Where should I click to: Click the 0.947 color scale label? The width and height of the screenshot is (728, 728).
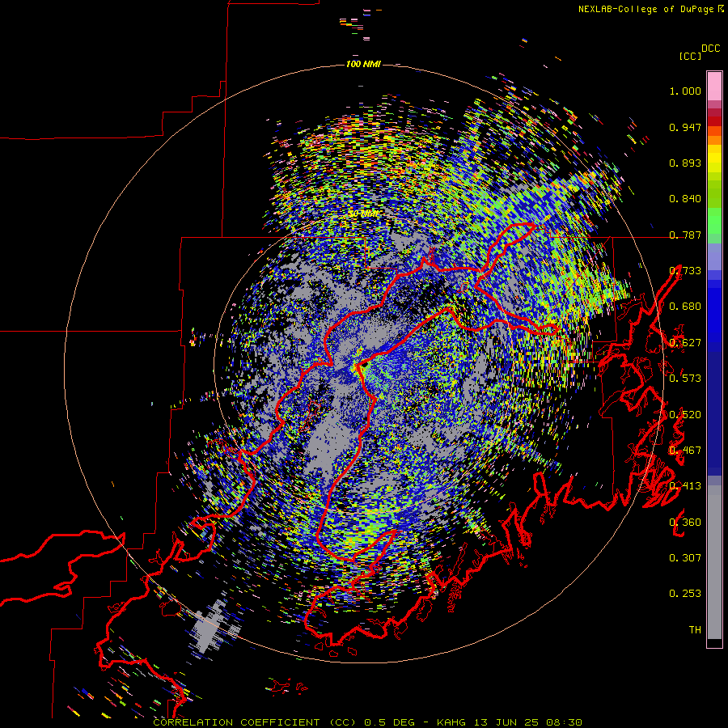coord(685,127)
